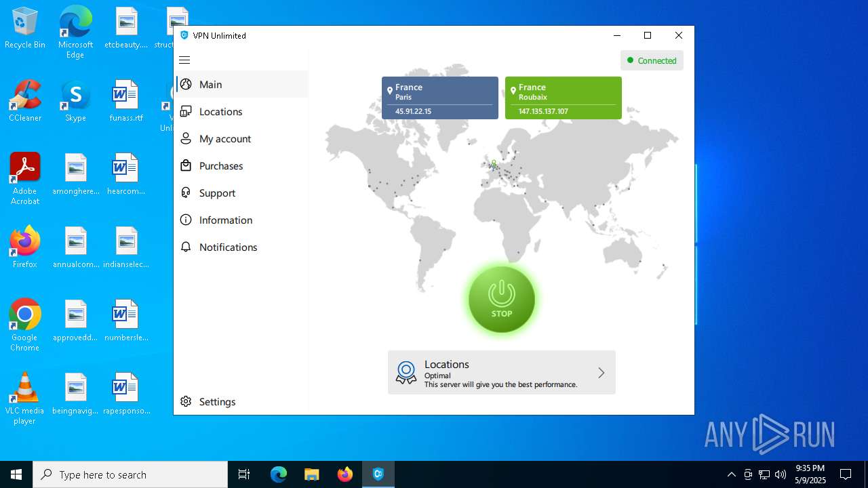
Task: Select the indianselec image file on desktop
Action: [x=126, y=247]
